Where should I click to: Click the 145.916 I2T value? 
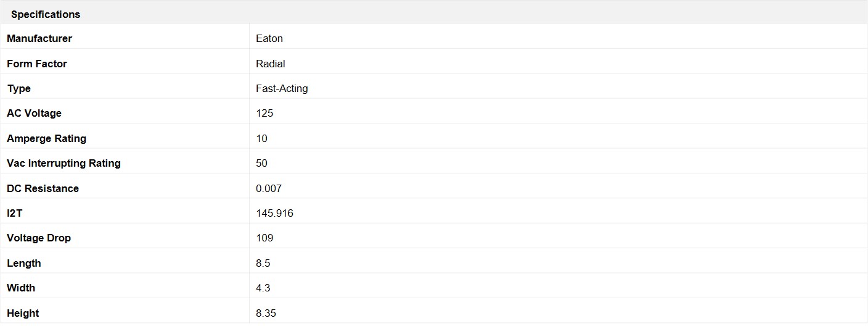tap(274, 213)
